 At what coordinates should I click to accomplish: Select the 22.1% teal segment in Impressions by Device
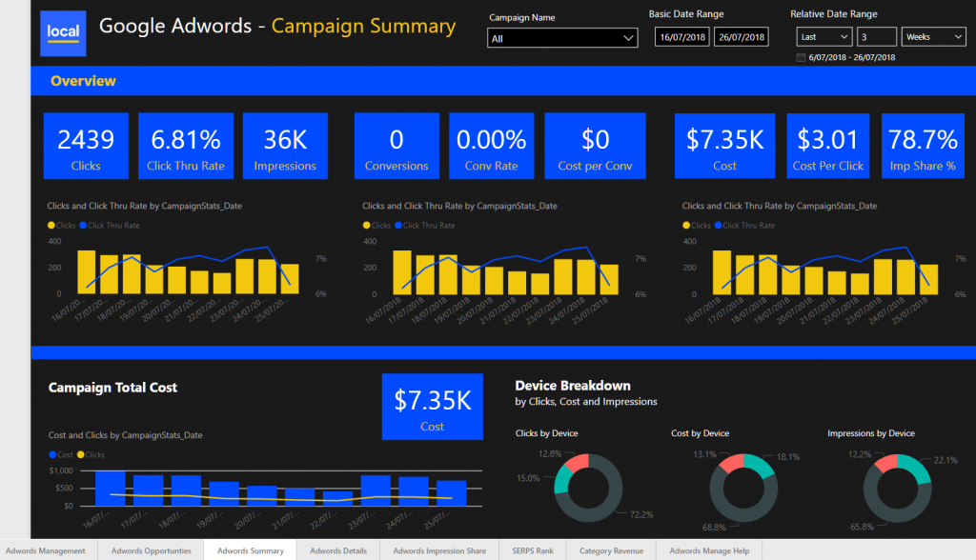(917, 468)
